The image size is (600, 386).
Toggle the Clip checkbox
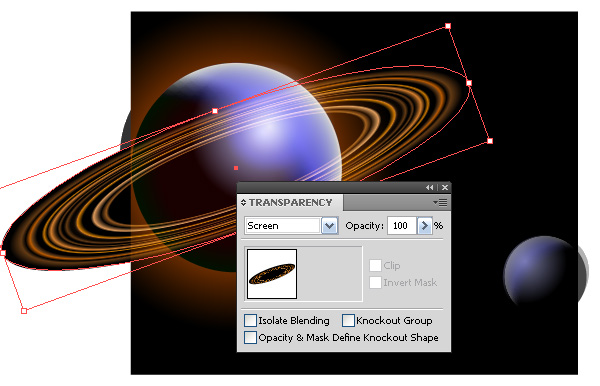375,265
